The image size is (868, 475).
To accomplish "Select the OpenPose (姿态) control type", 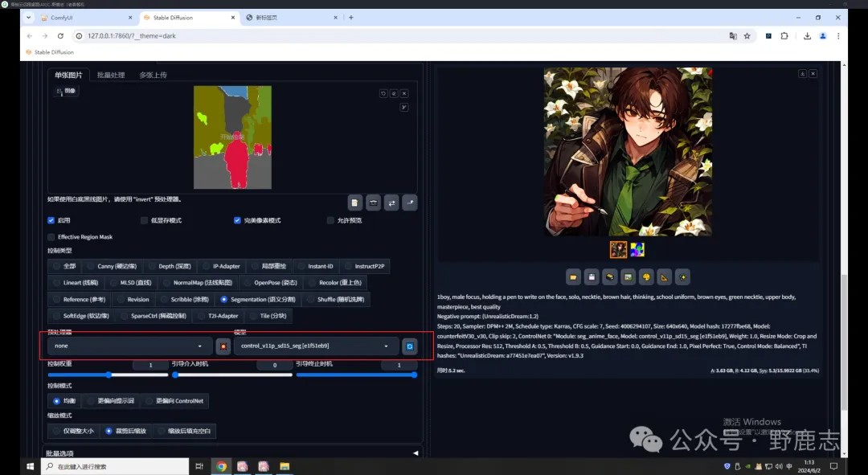I will [x=271, y=283].
